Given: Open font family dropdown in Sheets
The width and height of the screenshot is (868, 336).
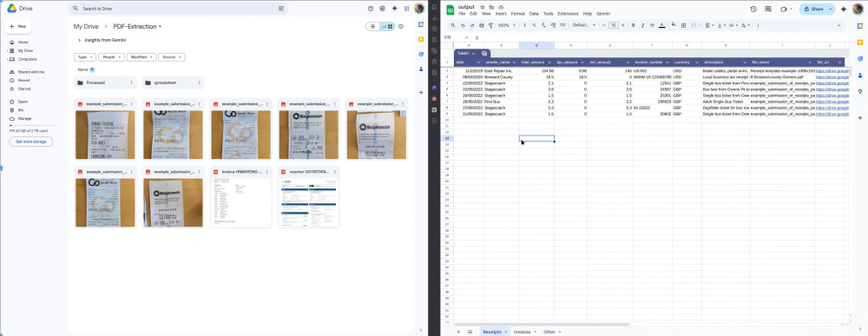Looking at the screenshot, I should pyautogui.click(x=584, y=25).
